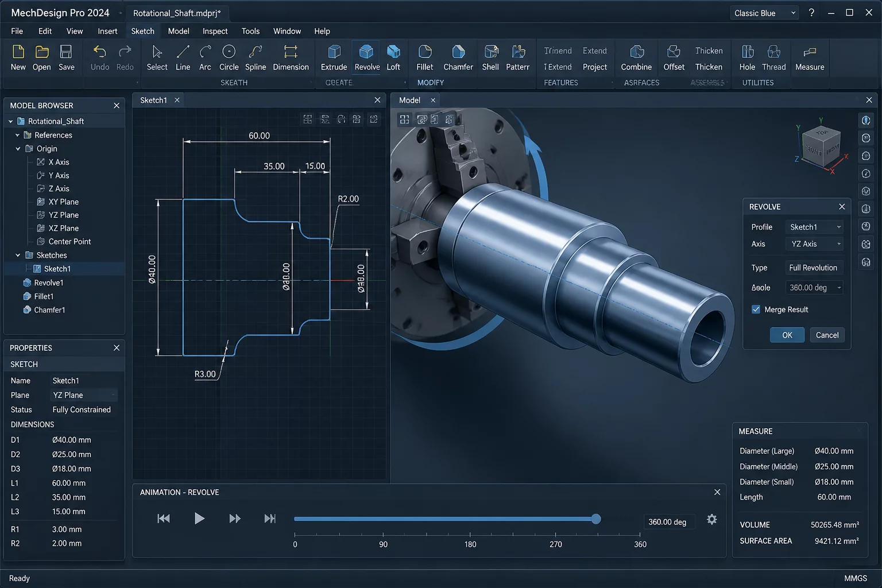Open the Sketch menu
Image resolution: width=882 pixels, height=588 pixels.
click(142, 31)
